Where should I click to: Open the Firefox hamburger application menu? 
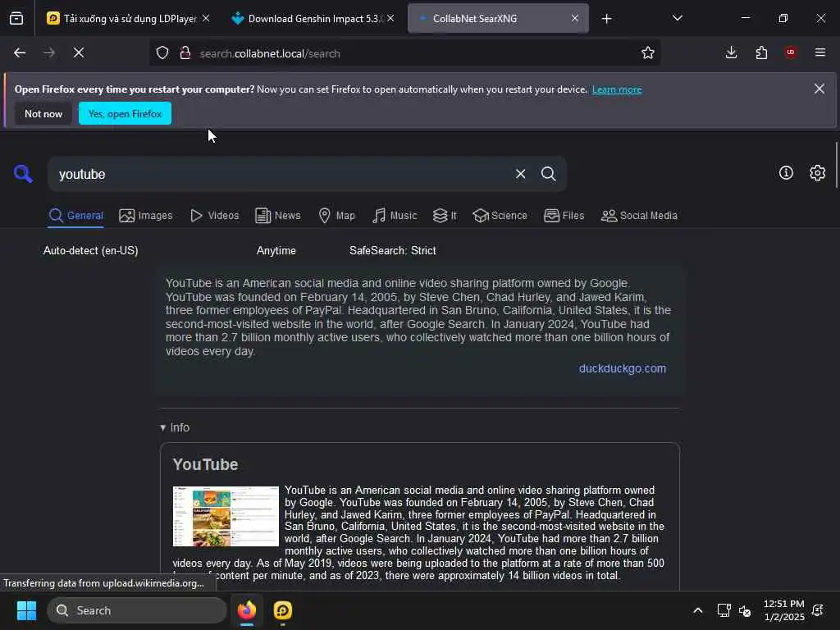(820, 52)
